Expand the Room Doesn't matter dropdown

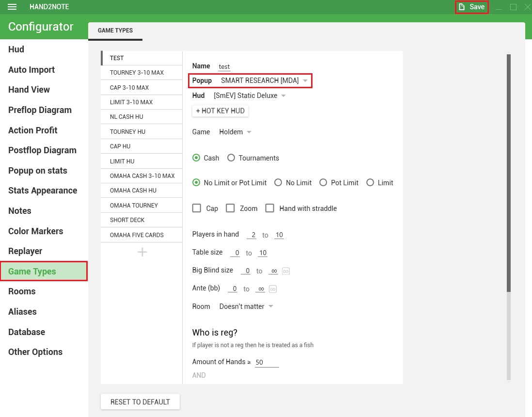(x=246, y=306)
